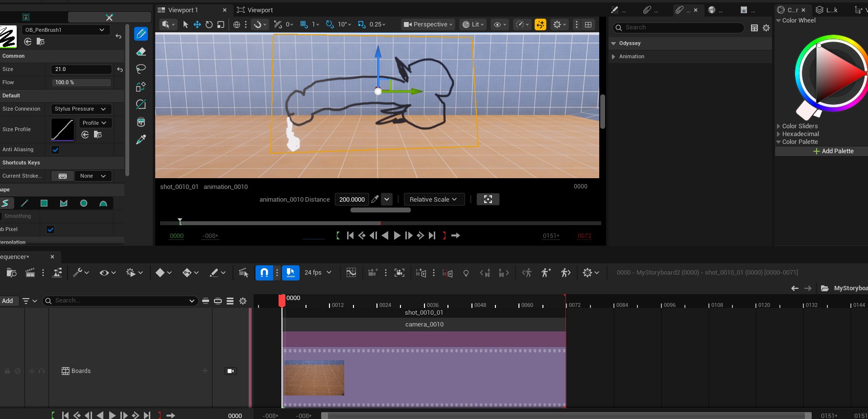Click the Add button in Sequencer
Image resolution: width=868 pixels, height=419 pixels.
[7, 301]
